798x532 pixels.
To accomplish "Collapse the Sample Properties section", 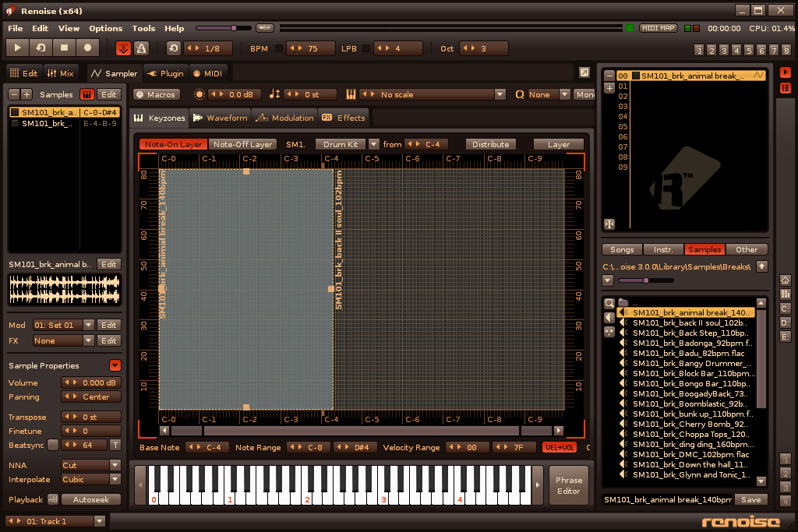I will 115,365.
